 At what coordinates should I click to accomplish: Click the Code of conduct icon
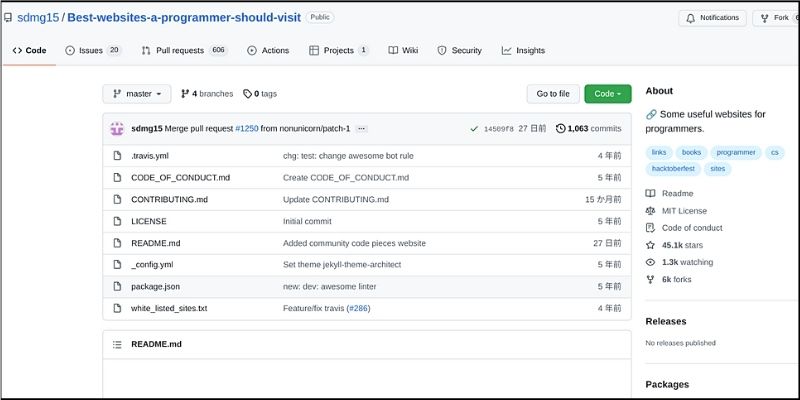pos(650,228)
